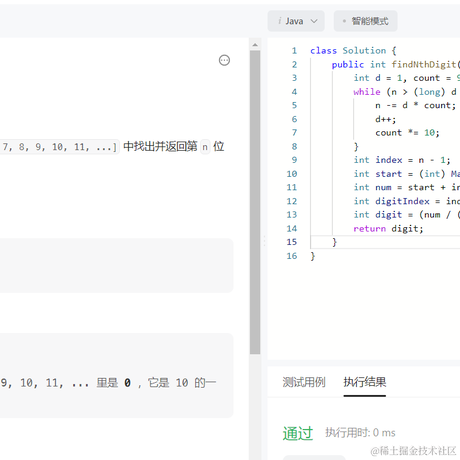Viewport: 460px width, 460px height.
Task: Click line number 9 in editor
Action: point(294,160)
